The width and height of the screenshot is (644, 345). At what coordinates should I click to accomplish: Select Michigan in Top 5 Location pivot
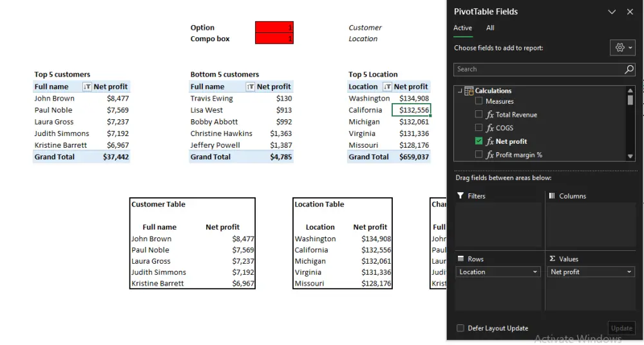(364, 122)
